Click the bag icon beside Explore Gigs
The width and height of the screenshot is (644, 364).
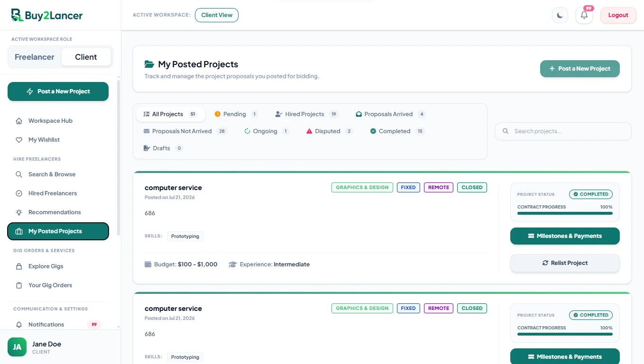(19, 266)
